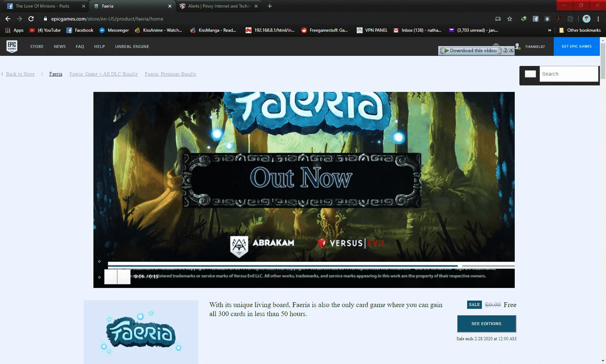Close the Download this video bar
Viewport: 606px width, 364px height.
[x=511, y=50]
